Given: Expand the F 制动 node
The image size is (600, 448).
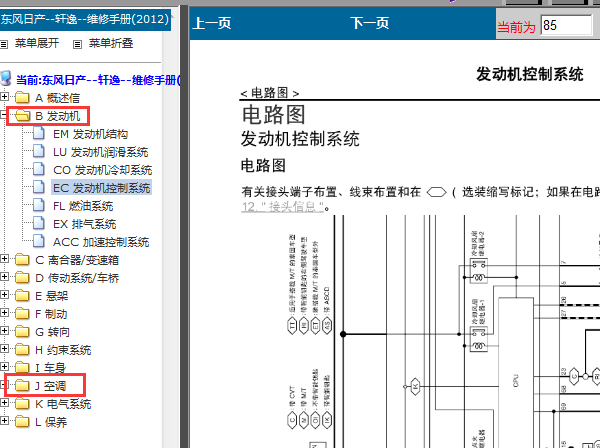Looking at the screenshot, I should [4, 313].
